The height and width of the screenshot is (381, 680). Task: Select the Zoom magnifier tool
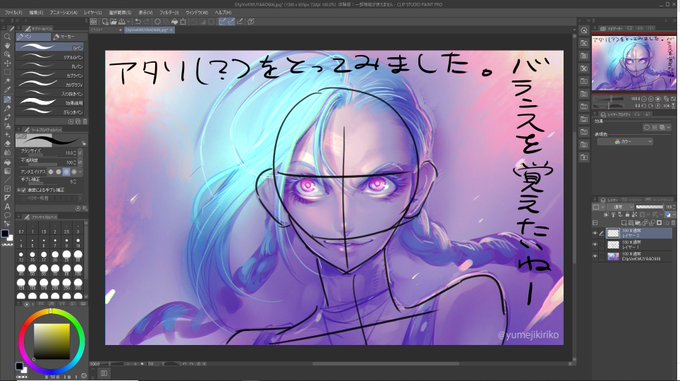7,37
